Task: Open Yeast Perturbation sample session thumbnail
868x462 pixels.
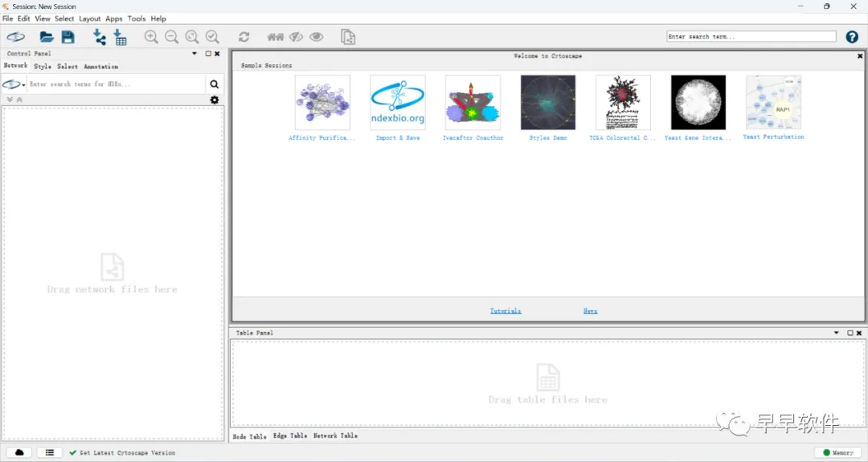Action: [x=773, y=102]
